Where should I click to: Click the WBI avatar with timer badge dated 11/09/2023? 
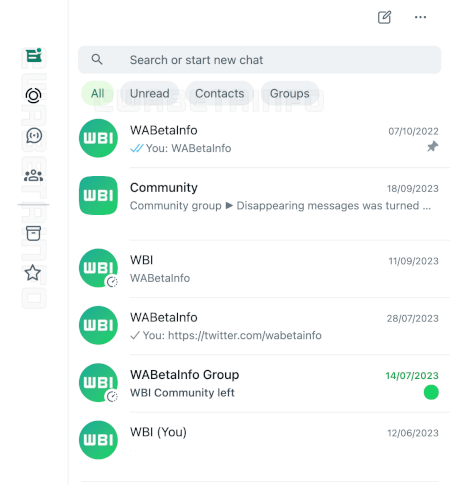click(x=98, y=268)
